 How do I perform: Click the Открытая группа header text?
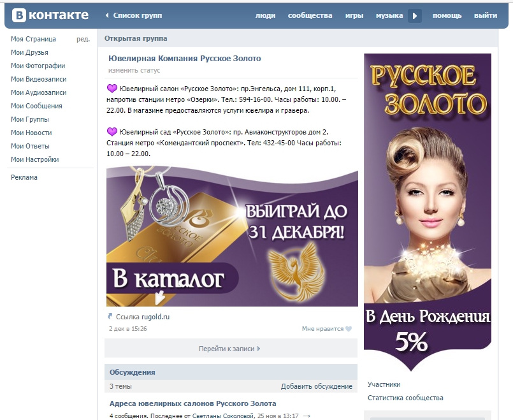(x=136, y=38)
